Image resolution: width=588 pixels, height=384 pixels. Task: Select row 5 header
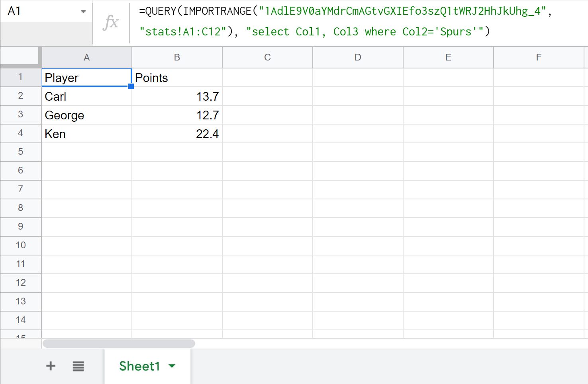pos(21,152)
